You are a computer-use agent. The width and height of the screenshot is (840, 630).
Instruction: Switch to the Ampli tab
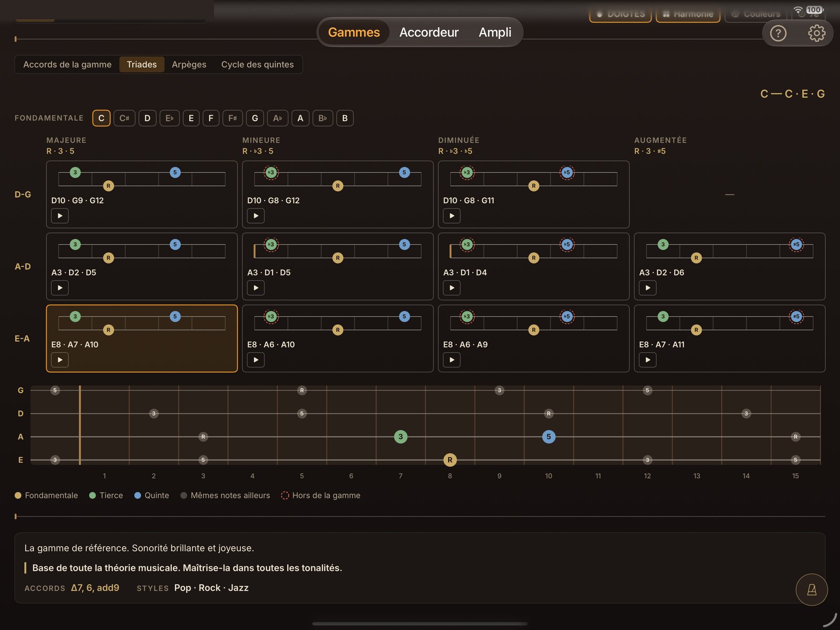click(x=495, y=33)
